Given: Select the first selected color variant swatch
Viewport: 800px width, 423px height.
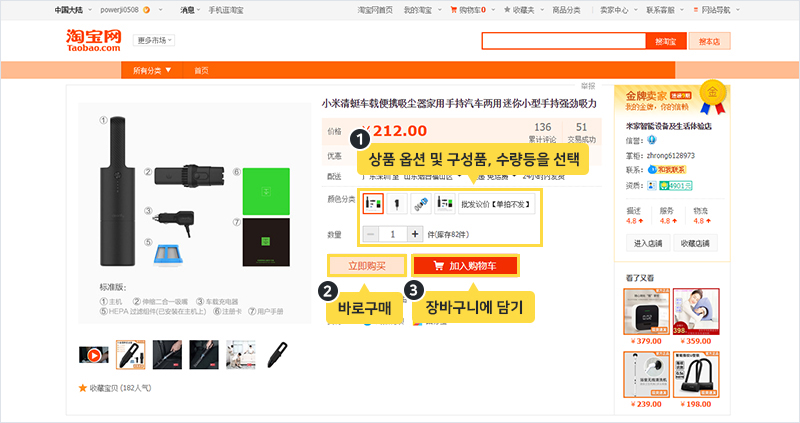Looking at the screenshot, I should tap(373, 204).
